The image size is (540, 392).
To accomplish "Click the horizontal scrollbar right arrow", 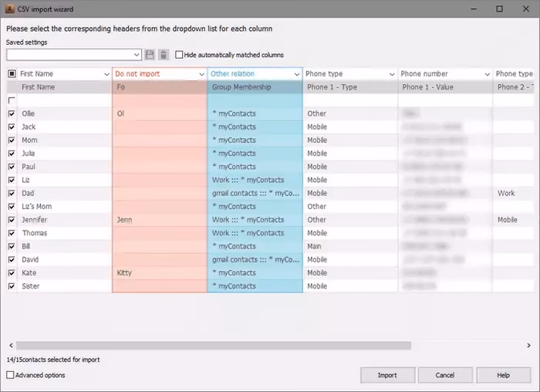I will pos(528,346).
